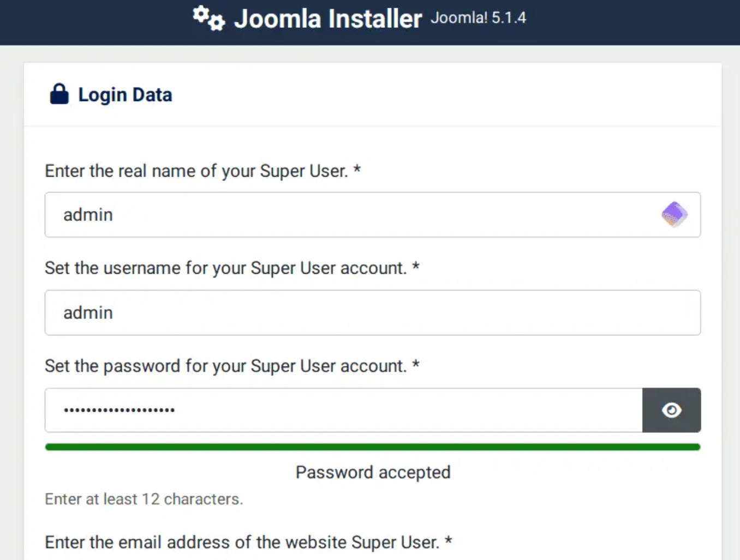This screenshot has height=560, width=740.
Task: Click the username field label
Action: (225, 268)
